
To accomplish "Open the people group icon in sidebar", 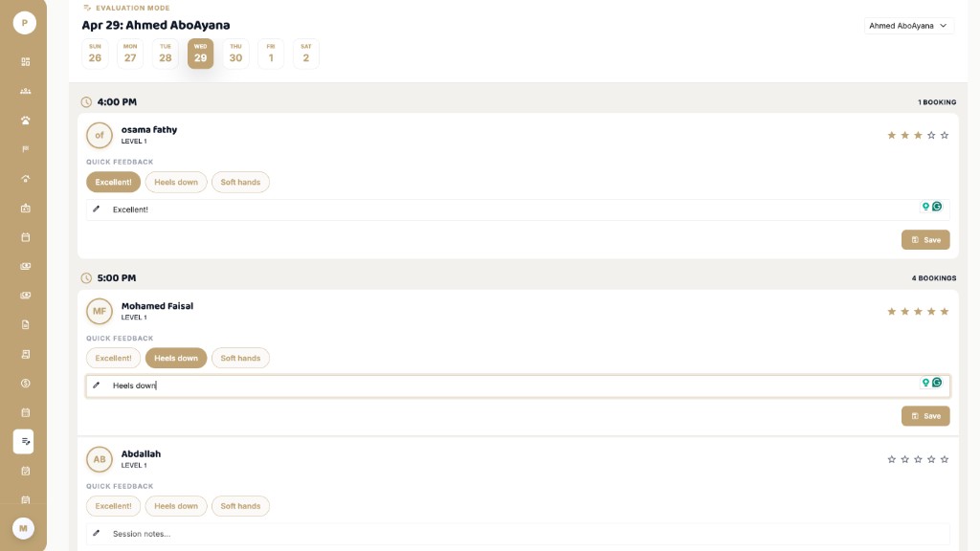I will [x=26, y=91].
